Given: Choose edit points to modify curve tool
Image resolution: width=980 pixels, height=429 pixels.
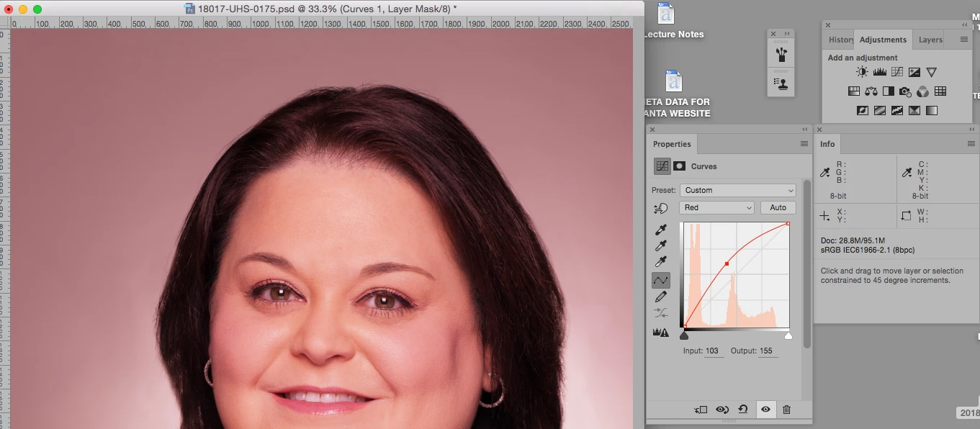Looking at the screenshot, I should pos(661,280).
